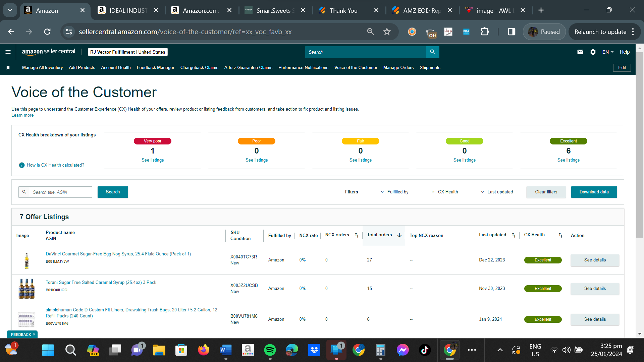
Task: Open Feedback Manager
Action: [156, 68]
